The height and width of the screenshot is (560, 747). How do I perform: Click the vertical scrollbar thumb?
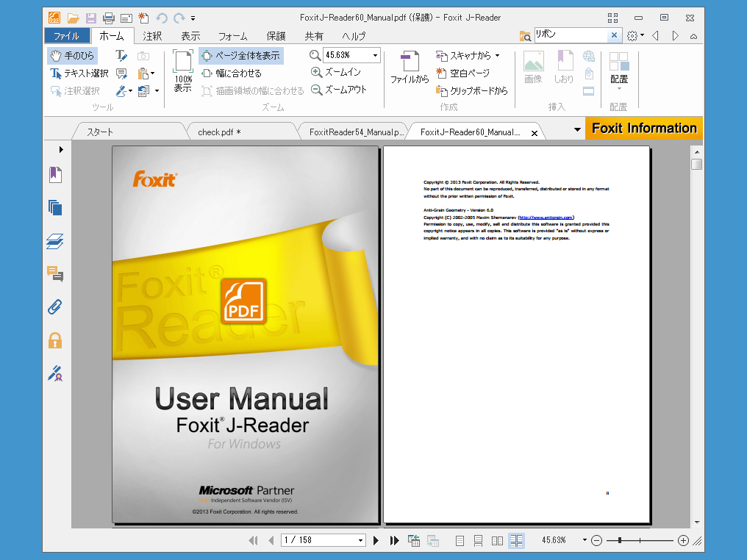[697, 165]
